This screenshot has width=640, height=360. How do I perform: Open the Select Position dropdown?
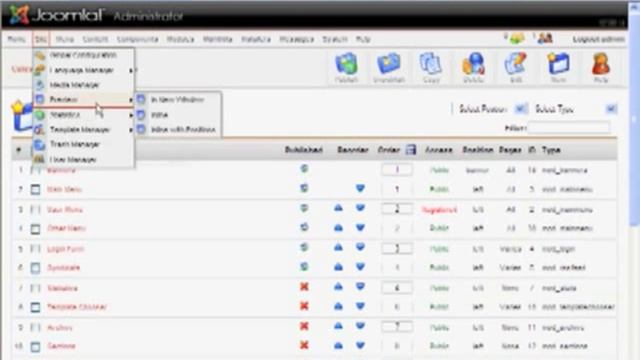tap(493, 109)
